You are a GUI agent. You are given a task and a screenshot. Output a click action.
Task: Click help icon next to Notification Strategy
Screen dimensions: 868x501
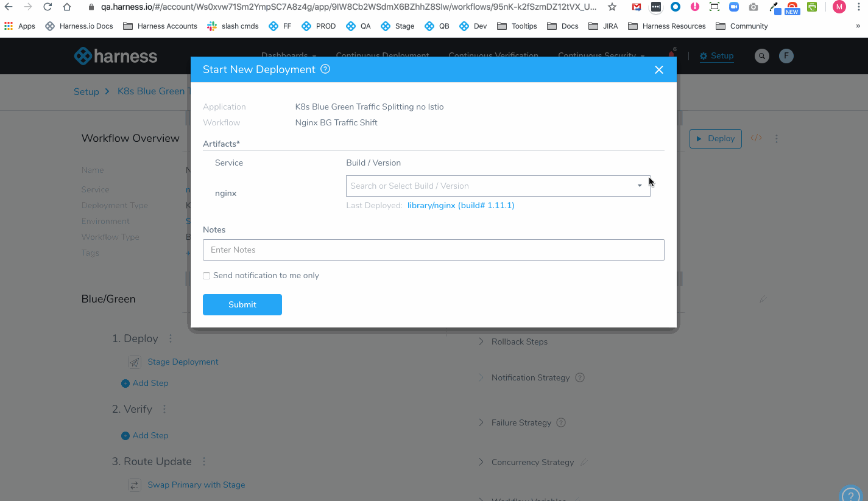point(580,377)
